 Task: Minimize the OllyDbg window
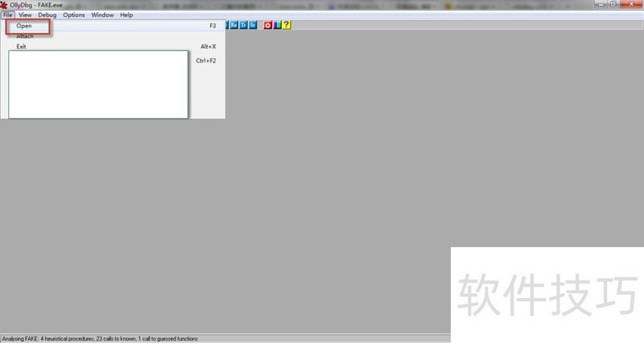(x=601, y=4)
